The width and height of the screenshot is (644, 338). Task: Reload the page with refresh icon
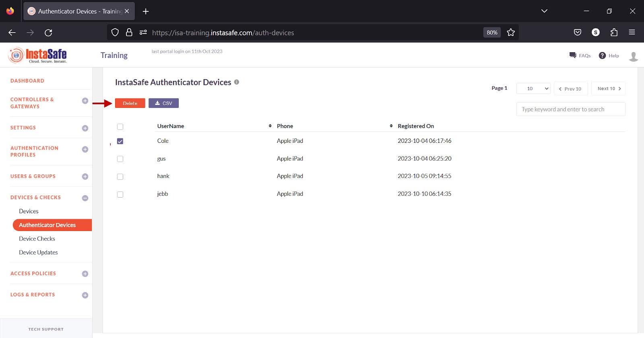[x=48, y=33]
